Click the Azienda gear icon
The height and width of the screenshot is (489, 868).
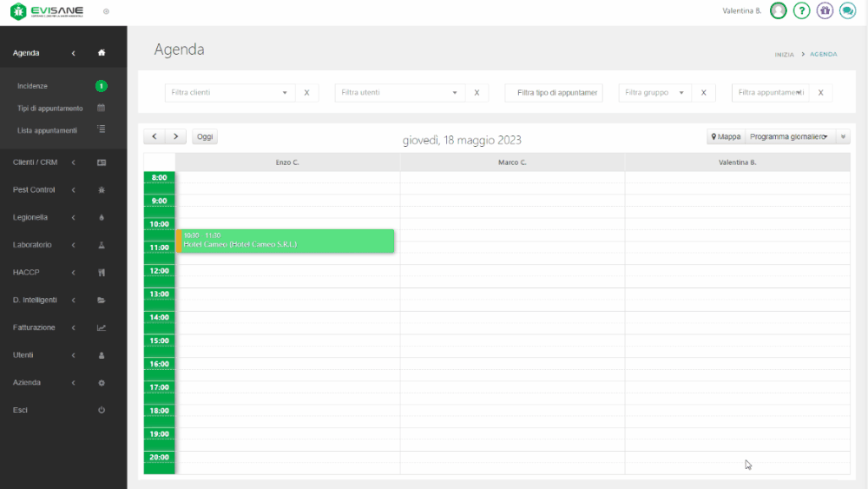[102, 382]
